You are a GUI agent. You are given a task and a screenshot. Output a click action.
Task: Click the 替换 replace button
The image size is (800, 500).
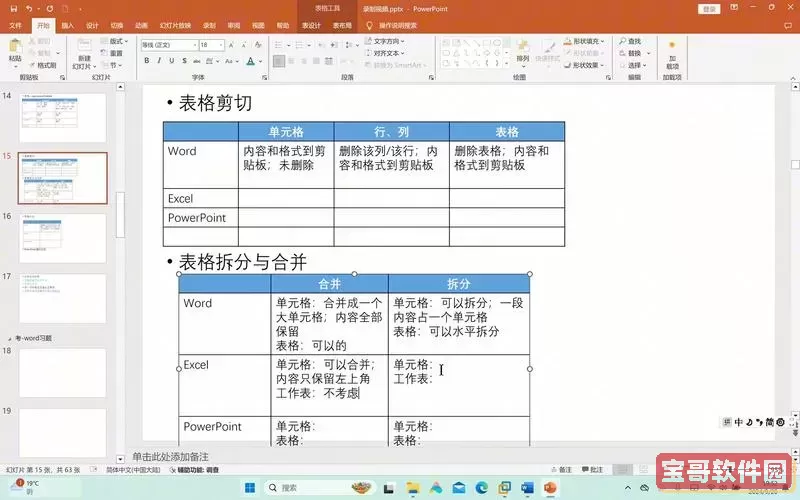click(634, 53)
